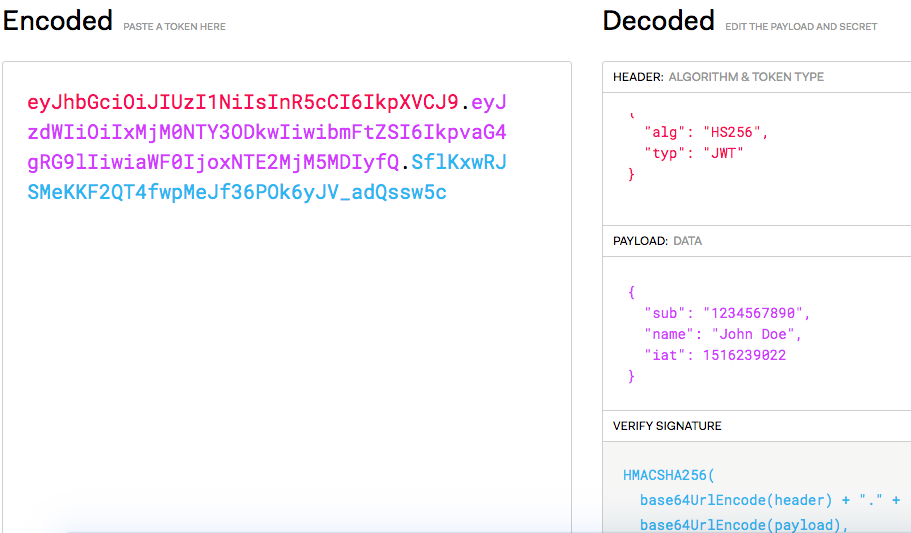Click token line starting 'zdWIiOiIxMjM0NTY3'
This screenshot has width=911, height=533.
pyautogui.click(x=267, y=132)
